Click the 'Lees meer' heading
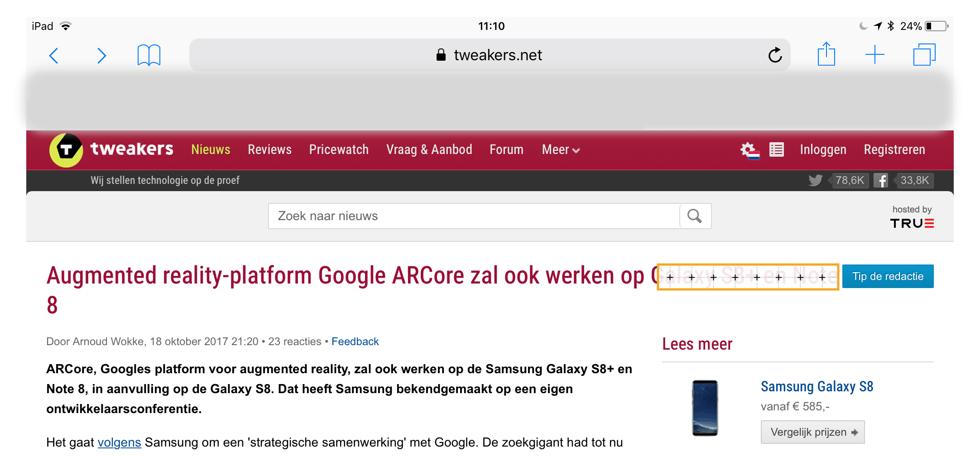The height and width of the screenshot is (457, 980). click(697, 344)
